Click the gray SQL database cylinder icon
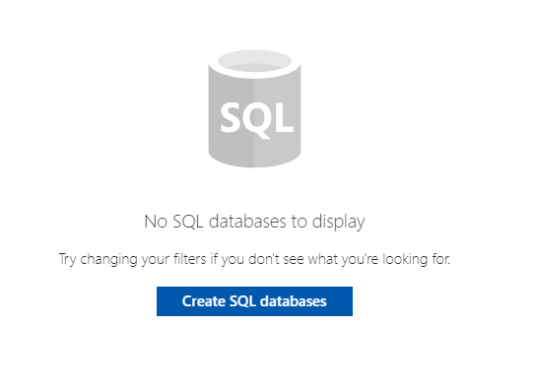This screenshot has width=536, height=392. 254,108
